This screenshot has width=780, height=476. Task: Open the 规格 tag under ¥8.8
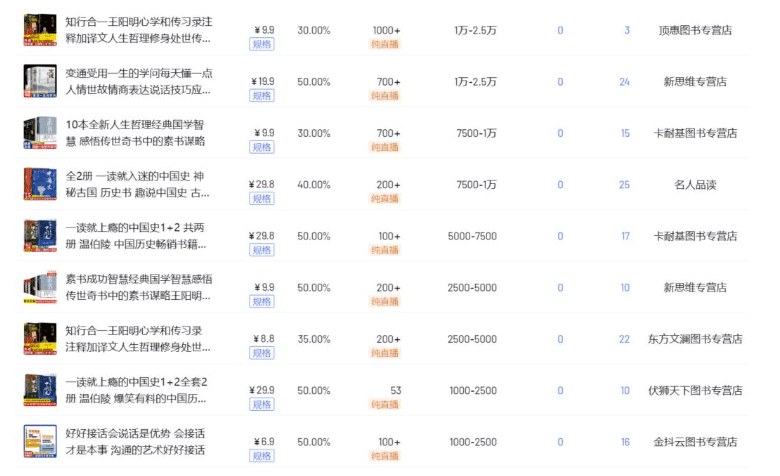pyautogui.click(x=262, y=353)
